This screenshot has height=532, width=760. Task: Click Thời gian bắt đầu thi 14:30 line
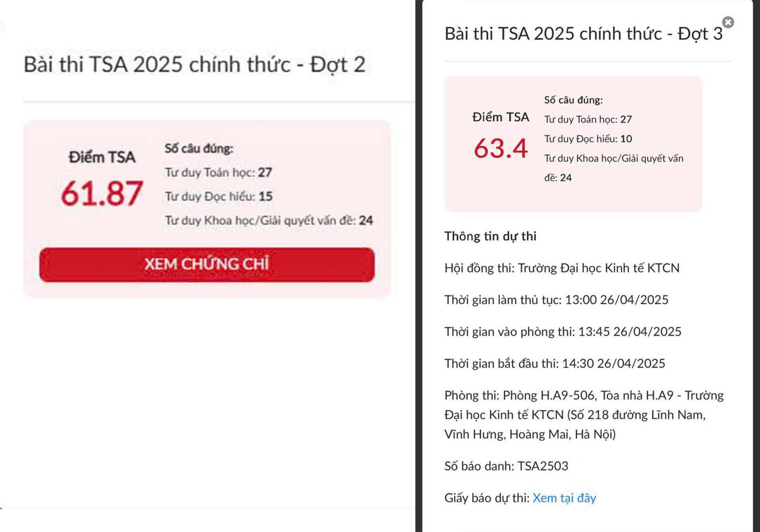click(x=555, y=363)
